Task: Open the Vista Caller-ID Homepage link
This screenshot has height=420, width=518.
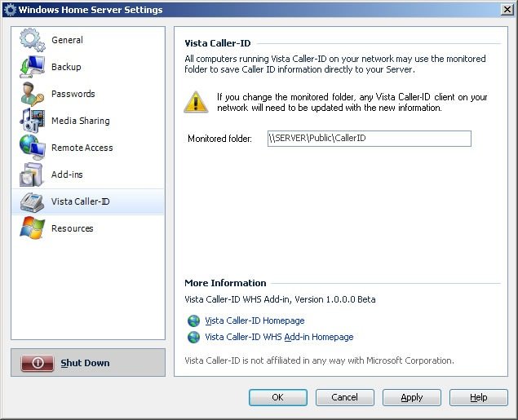Action: [x=255, y=321]
